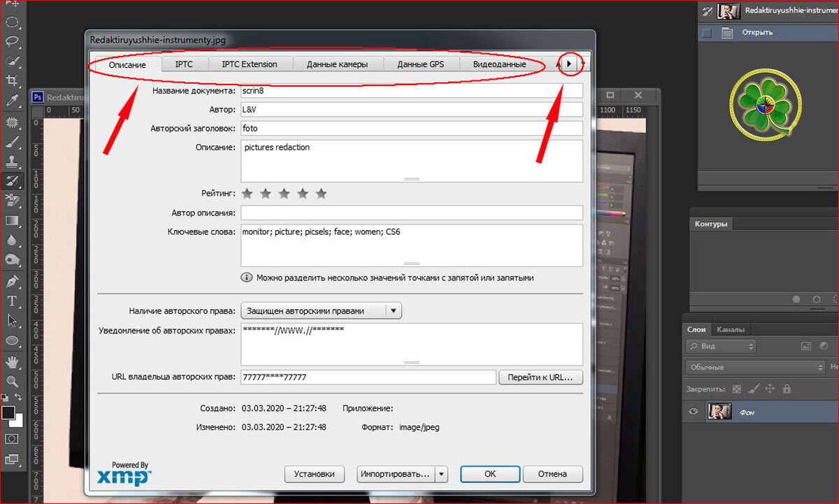The width and height of the screenshot is (839, 504).
Task: Open layer filter type dropdown Вид
Action: pos(720,346)
